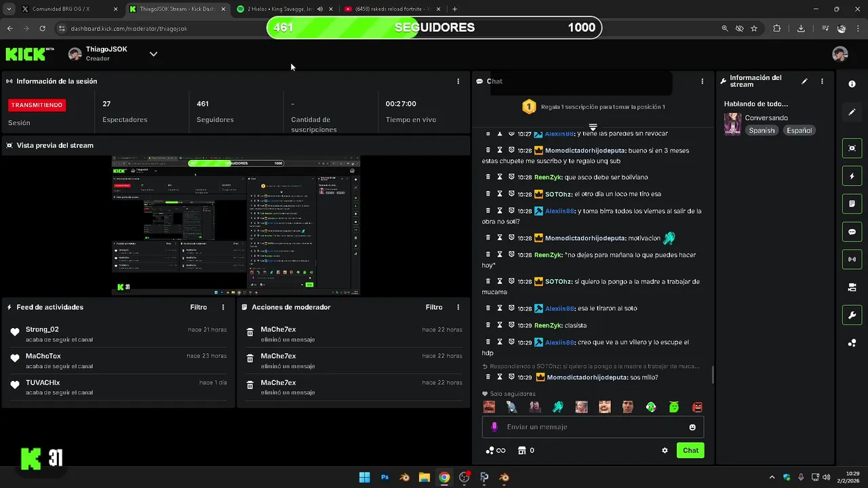Open the info icon in right sidebar

click(x=852, y=84)
